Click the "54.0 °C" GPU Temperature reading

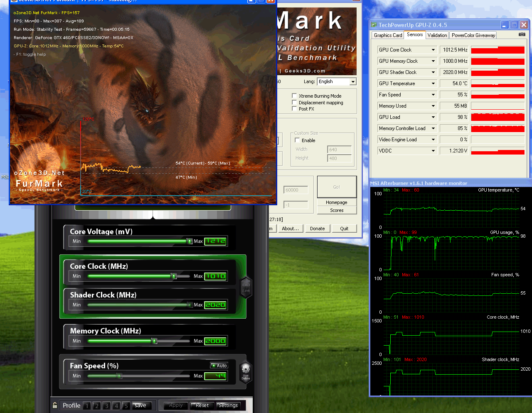(x=454, y=84)
